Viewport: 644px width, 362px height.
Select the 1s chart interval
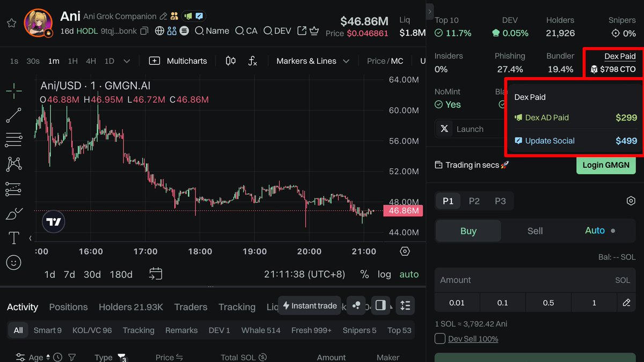pos(14,61)
